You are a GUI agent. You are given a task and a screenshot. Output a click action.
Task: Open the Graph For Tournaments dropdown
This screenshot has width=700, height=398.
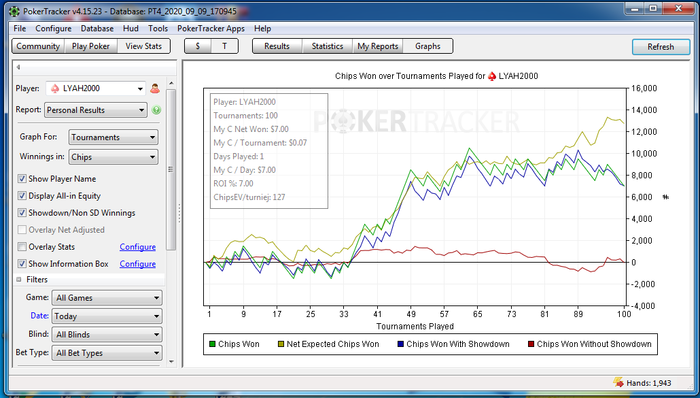point(113,137)
